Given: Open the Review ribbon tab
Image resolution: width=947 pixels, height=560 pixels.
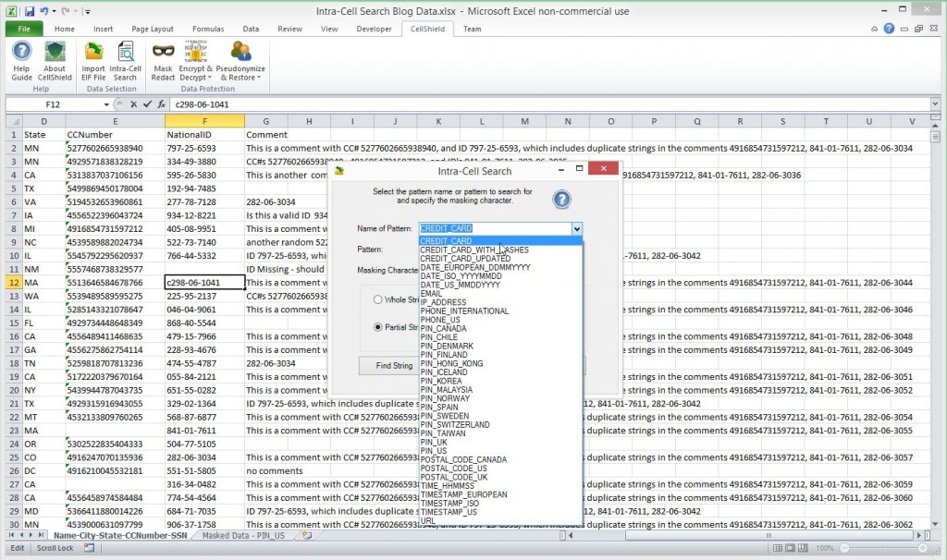Looking at the screenshot, I should coord(289,29).
